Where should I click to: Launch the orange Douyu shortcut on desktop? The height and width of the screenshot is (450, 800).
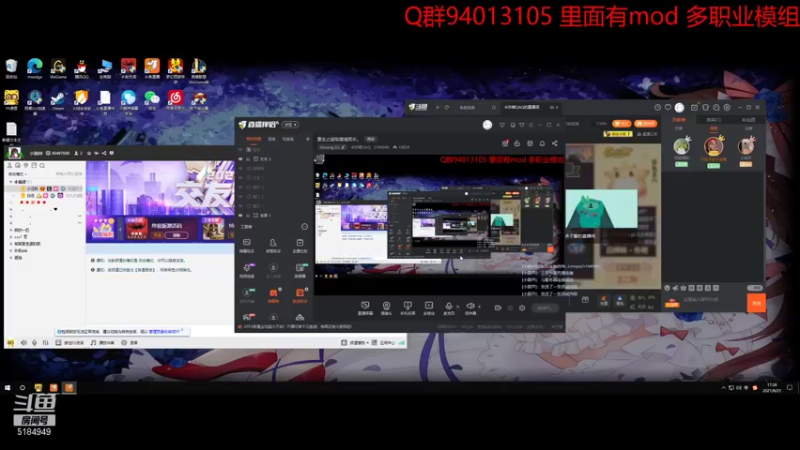pos(152,66)
